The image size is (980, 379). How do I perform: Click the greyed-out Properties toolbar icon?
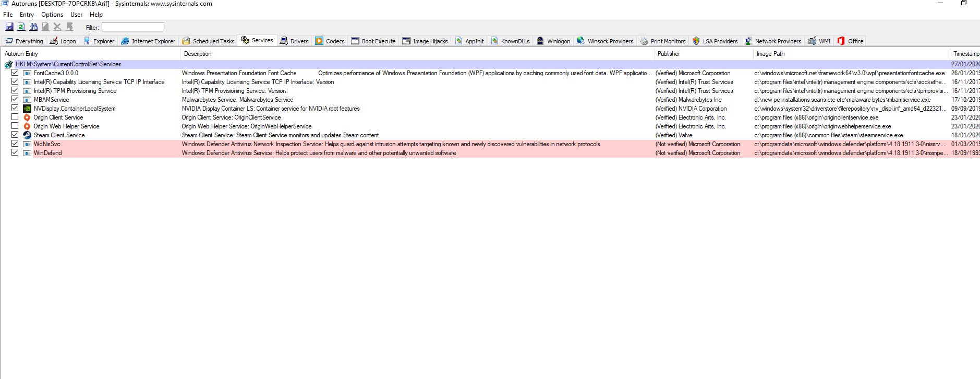(45, 27)
